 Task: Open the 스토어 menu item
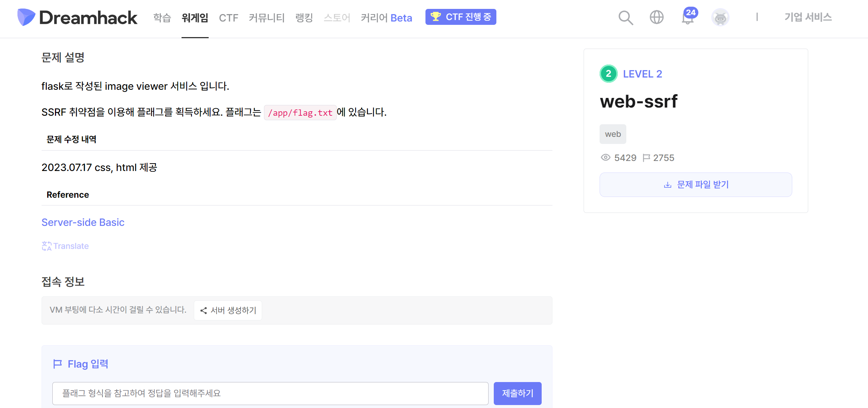click(x=337, y=17)
